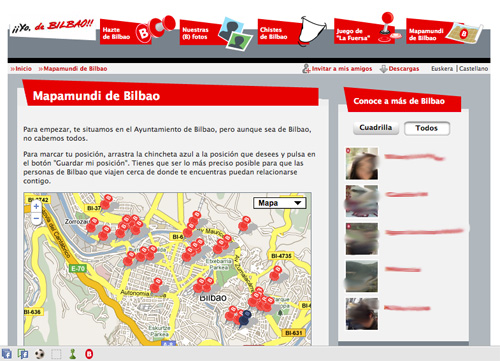Zoom in the map with plus button

36,206
